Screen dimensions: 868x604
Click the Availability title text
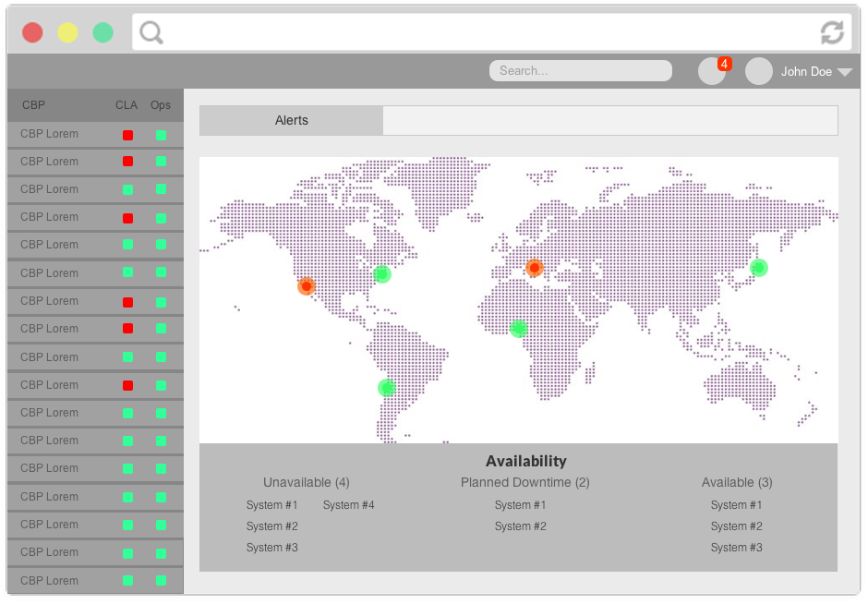(x=526, y=461)
